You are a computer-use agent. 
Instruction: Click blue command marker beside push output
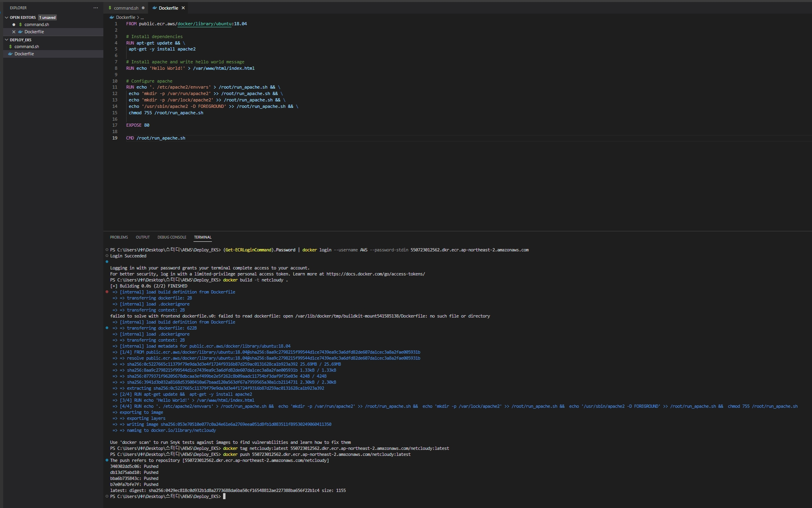point(107,460)
